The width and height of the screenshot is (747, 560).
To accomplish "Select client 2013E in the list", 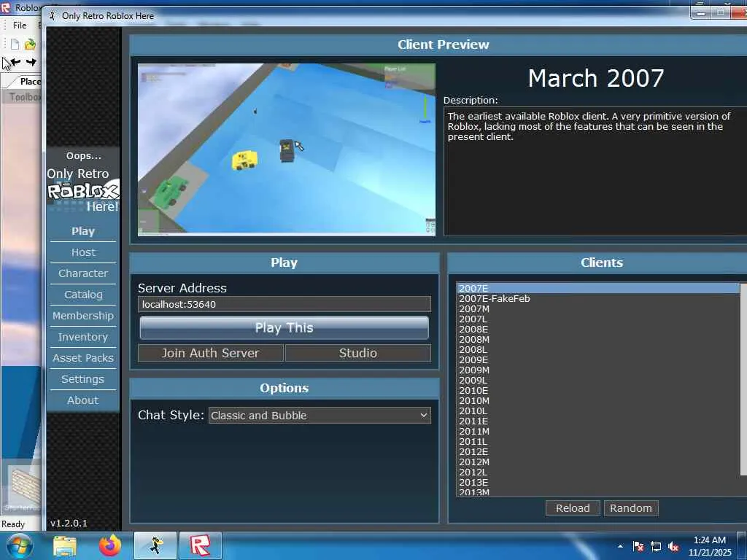I will [598, 483].
